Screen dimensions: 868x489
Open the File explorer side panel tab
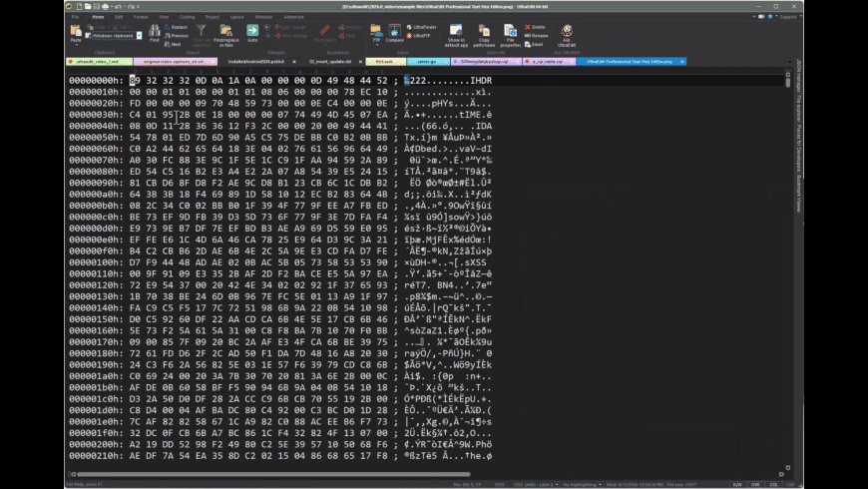point(799,110)
